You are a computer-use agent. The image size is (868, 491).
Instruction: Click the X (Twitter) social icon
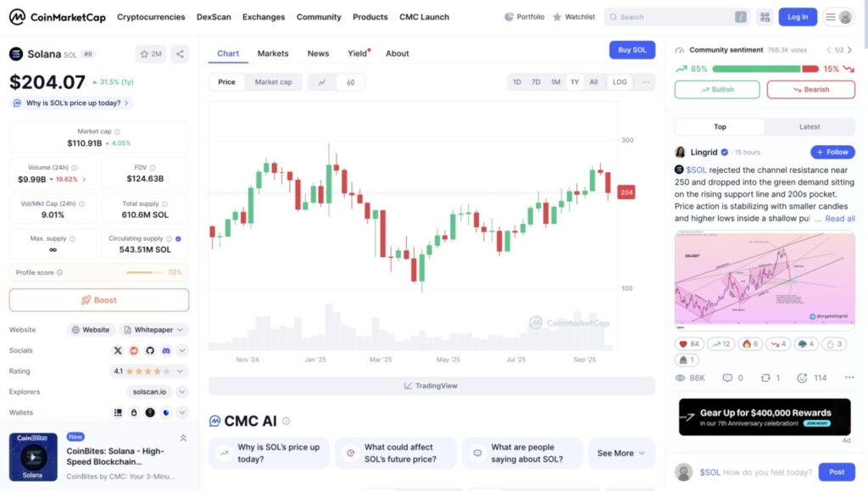118,350
